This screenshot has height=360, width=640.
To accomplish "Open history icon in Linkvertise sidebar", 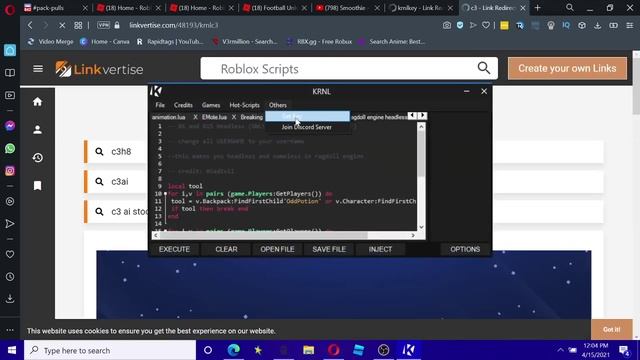I will 38,158.
